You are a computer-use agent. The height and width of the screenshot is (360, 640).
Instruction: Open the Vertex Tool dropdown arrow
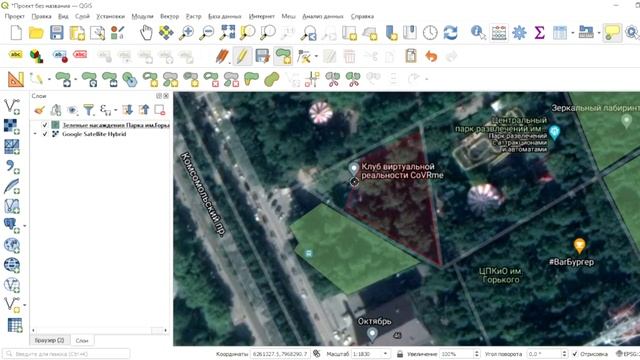[x=316, y=56]
